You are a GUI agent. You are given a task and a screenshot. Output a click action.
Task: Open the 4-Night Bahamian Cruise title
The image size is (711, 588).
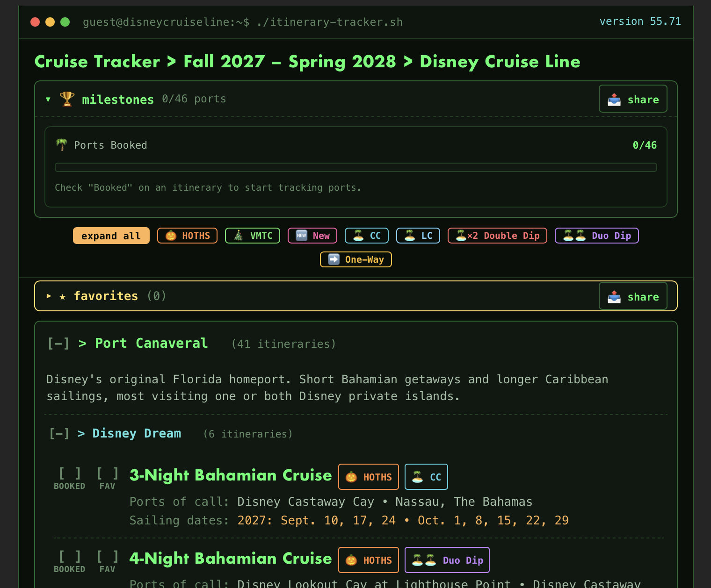[x=231, y=559]
